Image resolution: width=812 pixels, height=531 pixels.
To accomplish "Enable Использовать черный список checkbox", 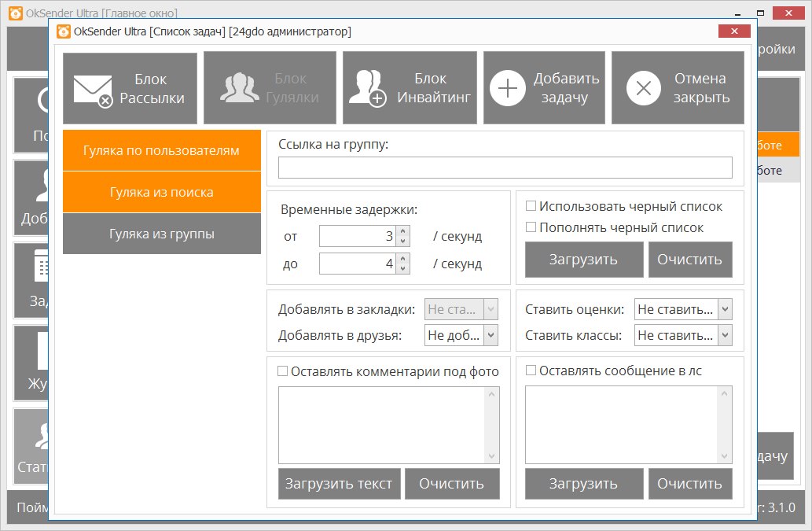I will tap(531, 207).
